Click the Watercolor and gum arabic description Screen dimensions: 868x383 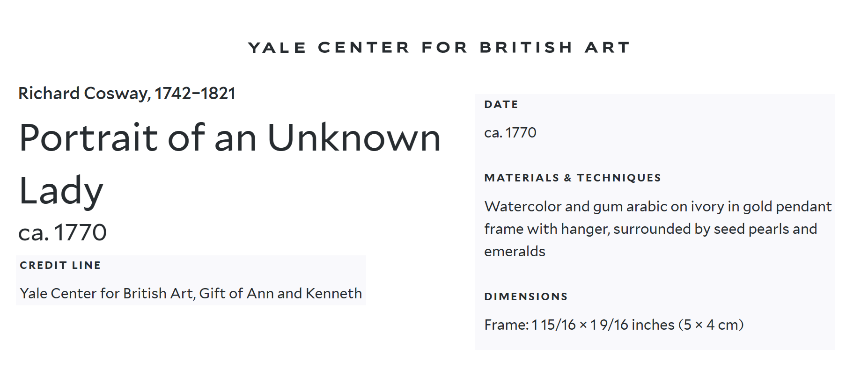click(657, 206)
